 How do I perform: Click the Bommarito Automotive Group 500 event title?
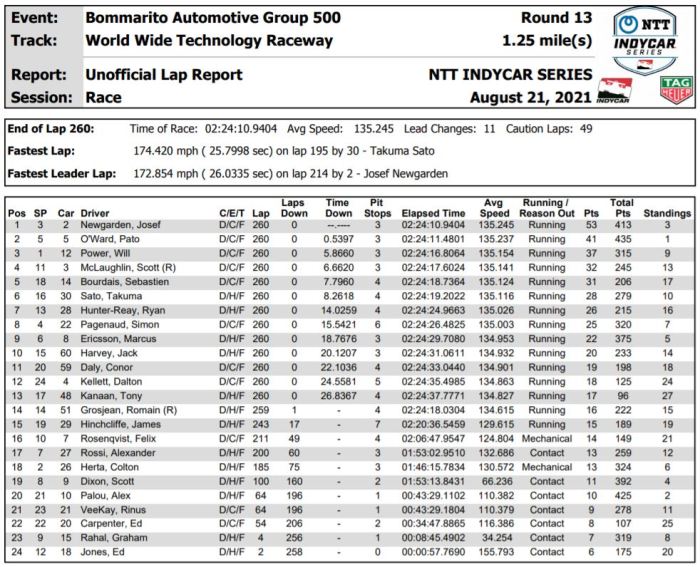click(212, 18)
